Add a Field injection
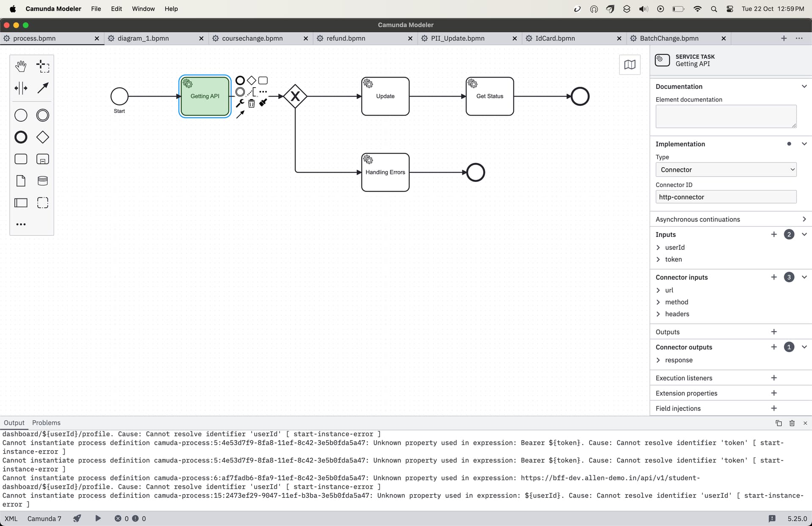This screenshot has height=526, width=812. pyautogui.click(x=774, y=408)
